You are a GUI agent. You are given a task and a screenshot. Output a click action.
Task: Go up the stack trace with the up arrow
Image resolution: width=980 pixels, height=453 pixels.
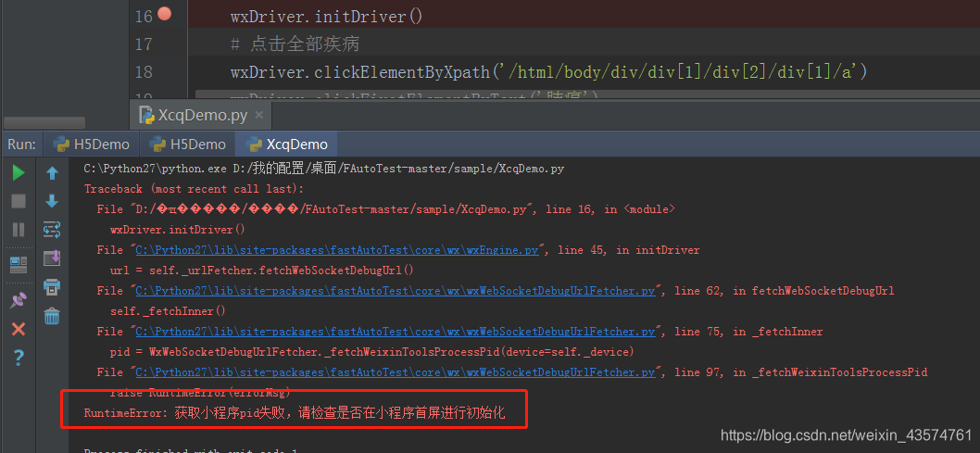pos(52,173)
